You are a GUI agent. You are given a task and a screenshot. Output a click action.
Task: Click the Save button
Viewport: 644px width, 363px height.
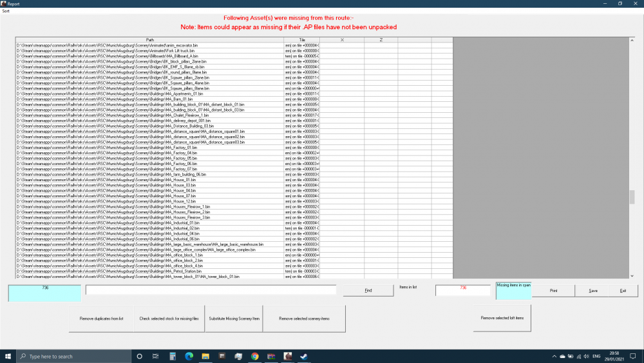point(593,291)
